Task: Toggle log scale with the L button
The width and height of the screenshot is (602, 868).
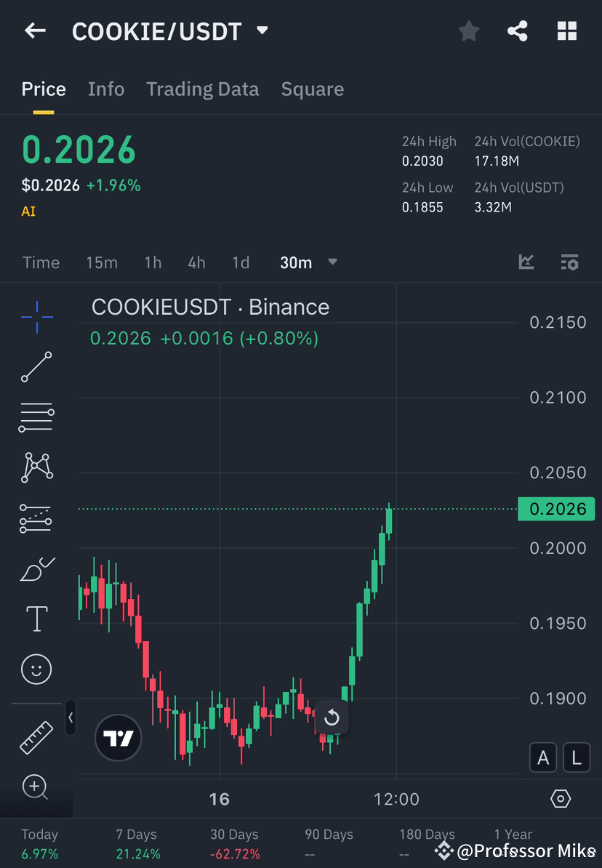Action: coord(577,758)
